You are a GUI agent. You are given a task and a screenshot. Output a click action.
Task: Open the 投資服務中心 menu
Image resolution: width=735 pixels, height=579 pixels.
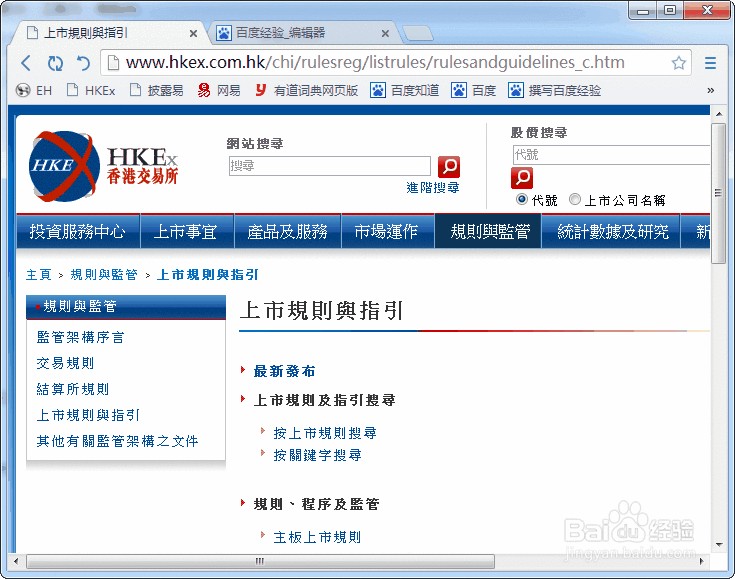click(x=78, y=231)
